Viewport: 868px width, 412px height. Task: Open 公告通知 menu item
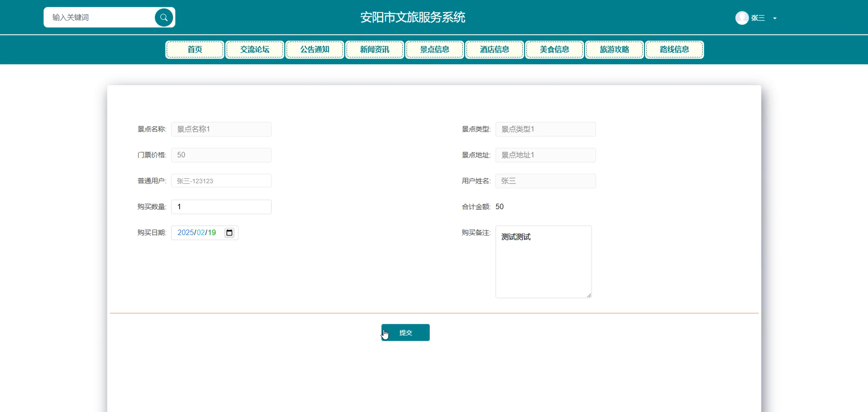314,49
